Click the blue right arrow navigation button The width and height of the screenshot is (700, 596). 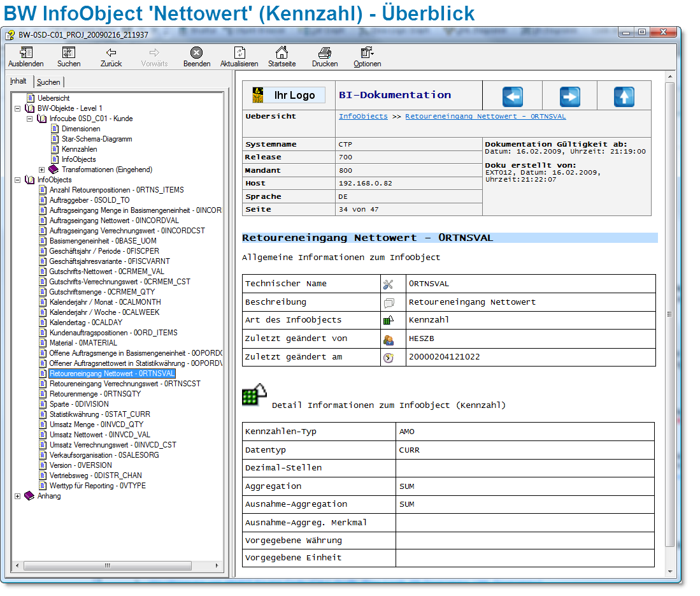(569, 96)
